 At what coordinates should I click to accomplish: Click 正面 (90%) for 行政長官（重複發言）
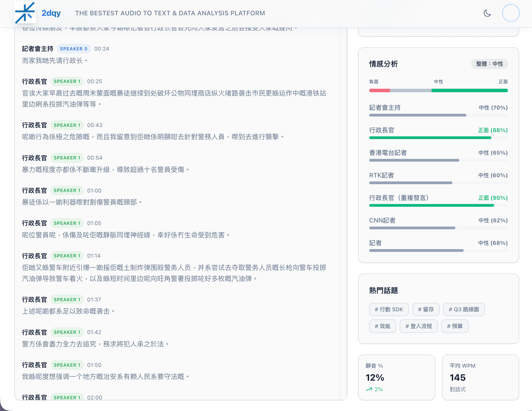point(493,198)
